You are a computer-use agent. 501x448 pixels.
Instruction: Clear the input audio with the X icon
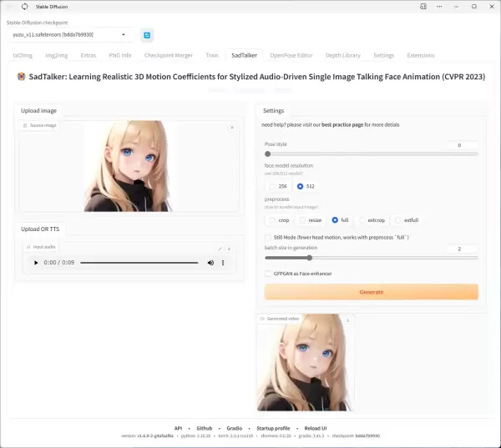229,249
